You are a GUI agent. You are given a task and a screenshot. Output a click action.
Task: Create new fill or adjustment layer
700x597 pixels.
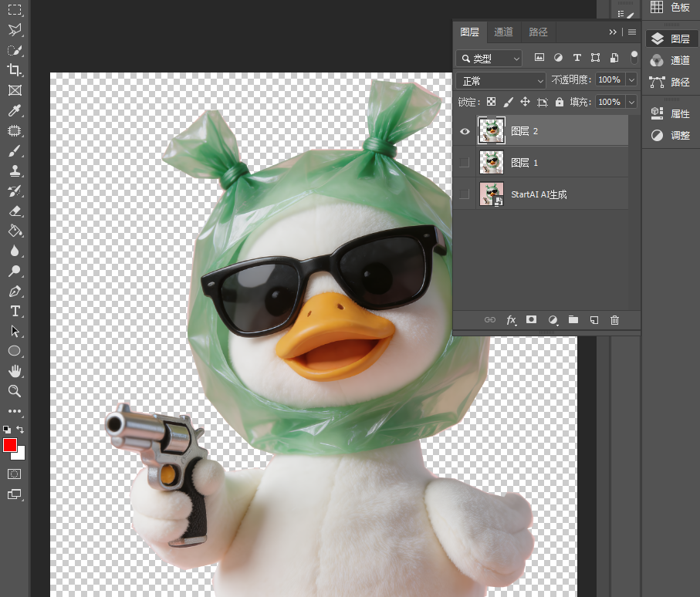click(x=553, y=320)
